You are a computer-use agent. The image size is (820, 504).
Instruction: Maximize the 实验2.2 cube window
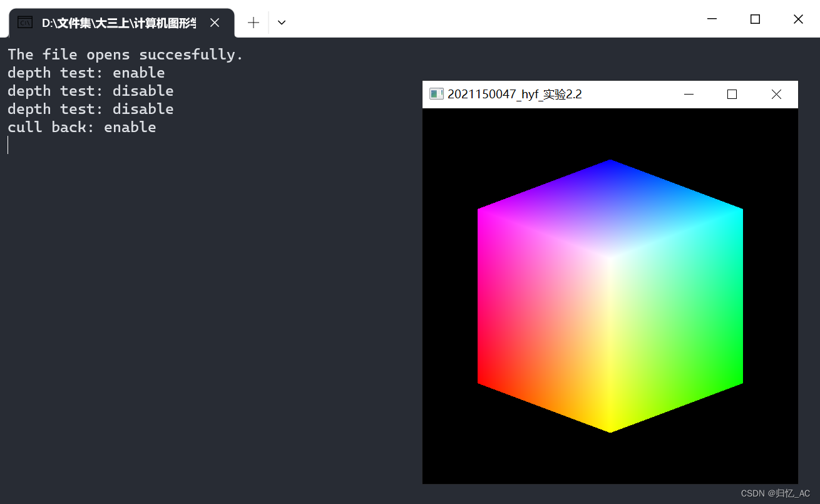click(x=732, y=94)
